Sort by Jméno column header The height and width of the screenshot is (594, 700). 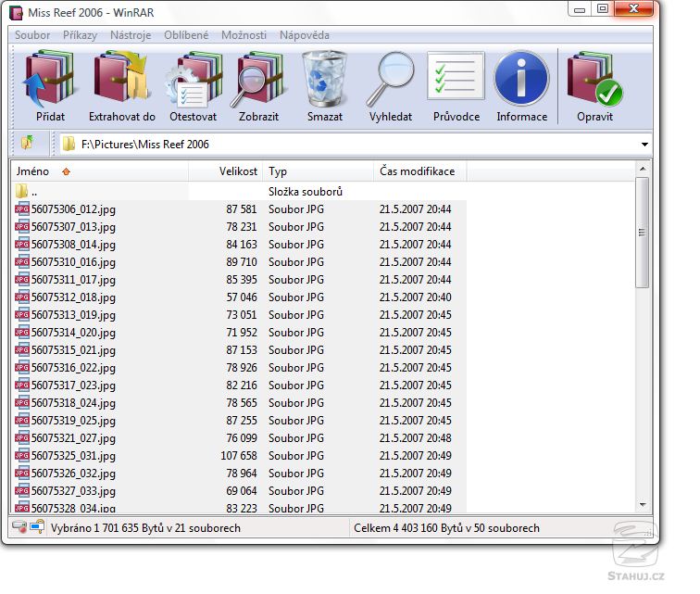tap(100, 171)
